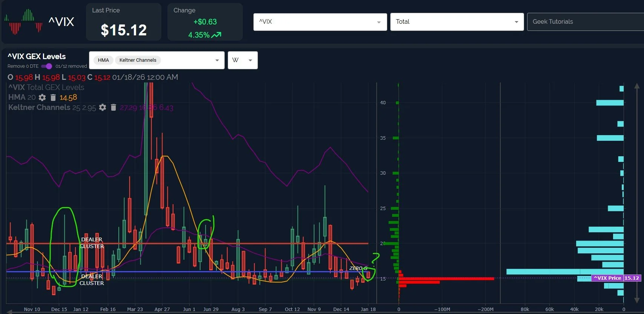Image resolution: width=644 pixels, height=314 pixels.
Task: Click the Last Price $15.12 card
Action: click(124, 22)
